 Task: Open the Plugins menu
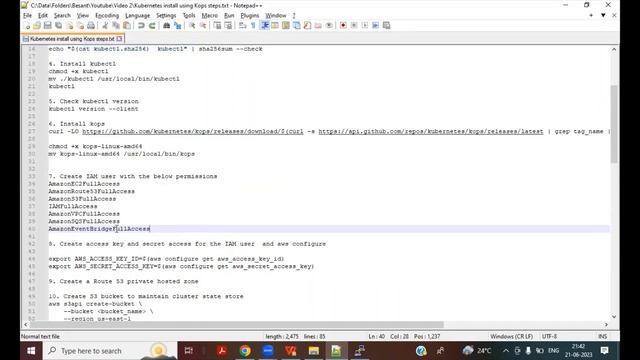(249, 16)
